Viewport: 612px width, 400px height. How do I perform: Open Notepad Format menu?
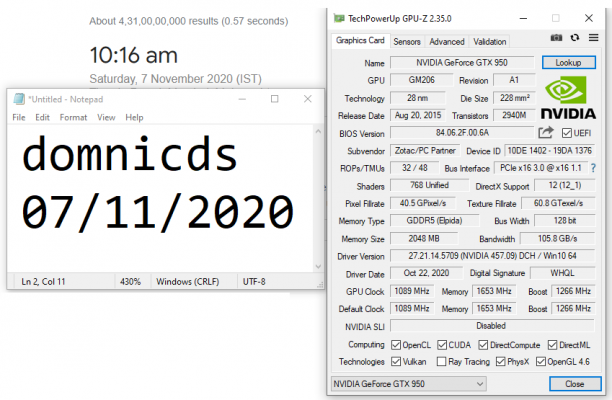click(x=73, y=117)
